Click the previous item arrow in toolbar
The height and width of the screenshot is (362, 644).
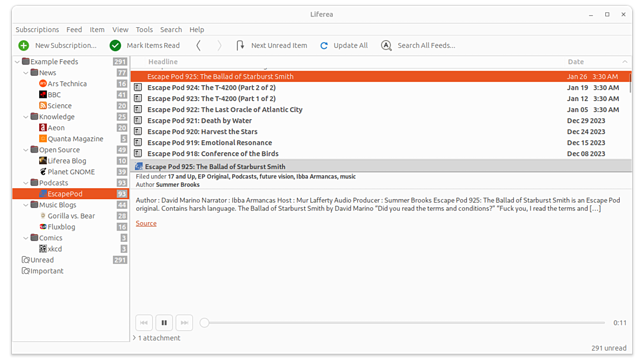(x=199, y=45)
